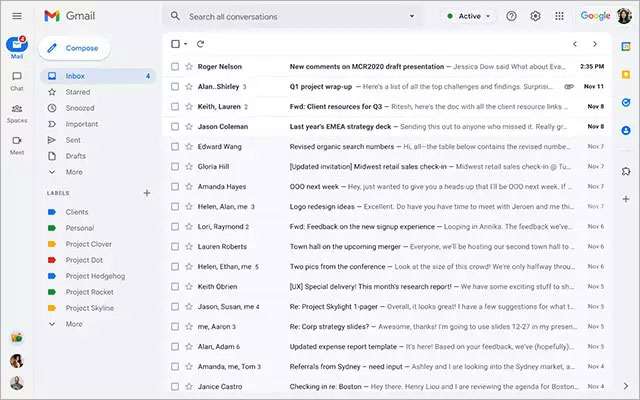Open Meet from the left rail
Image resolution: width=640 pixels, height=400 pixels.
17,144
